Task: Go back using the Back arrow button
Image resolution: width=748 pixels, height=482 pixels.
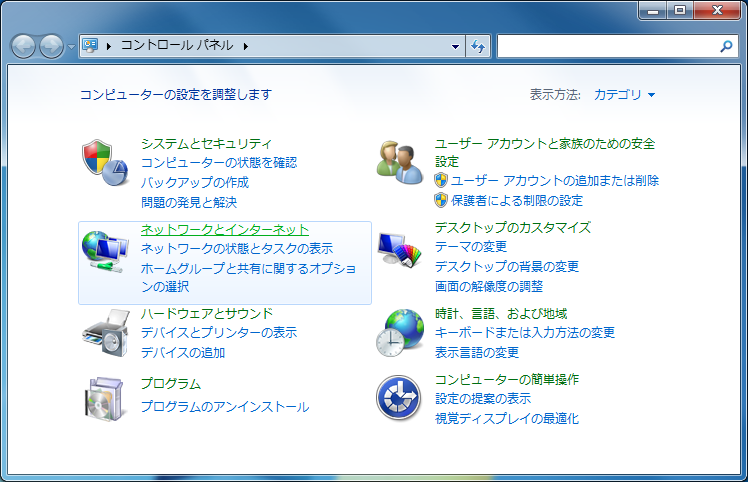Action: (x=23, y=46)
